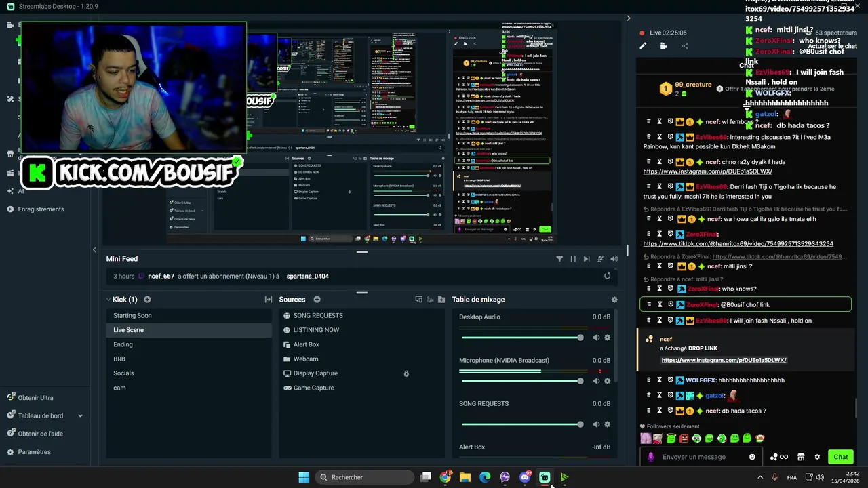Replay the ncef_667 subscription alert

coord(607,276)
